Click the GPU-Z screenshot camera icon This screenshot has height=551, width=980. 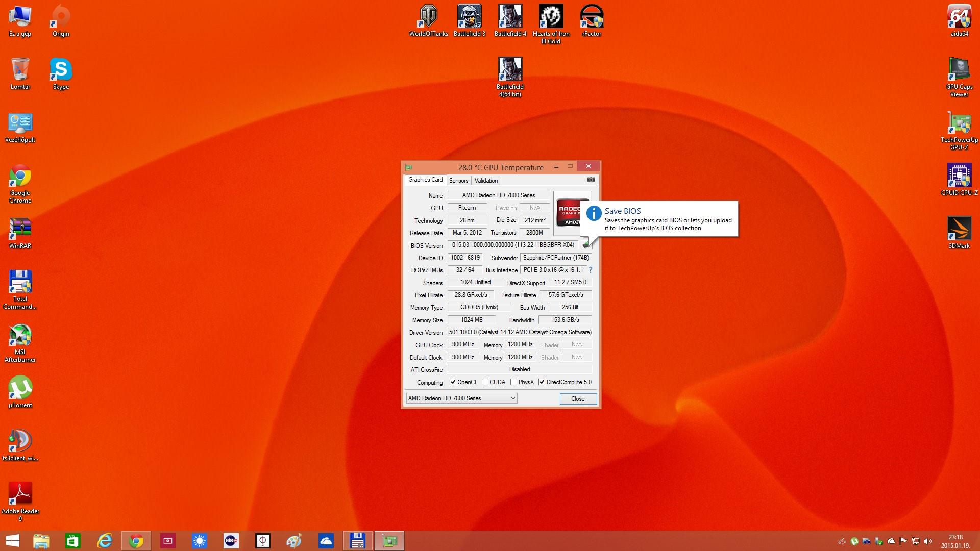click(591, 180)
